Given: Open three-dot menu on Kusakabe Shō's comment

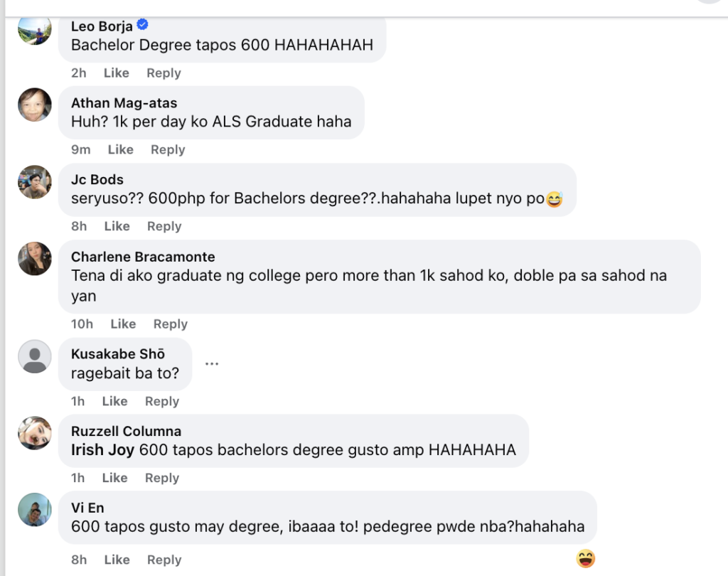Looking at the screenshot, I should click(x=211, y=363).
